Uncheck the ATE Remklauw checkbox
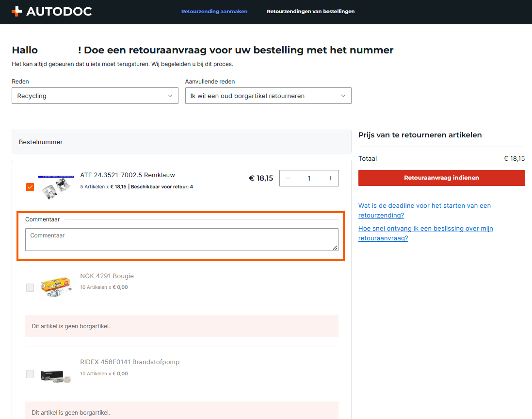The height and width of the screenshot is (419, 532). coord(30,187)
